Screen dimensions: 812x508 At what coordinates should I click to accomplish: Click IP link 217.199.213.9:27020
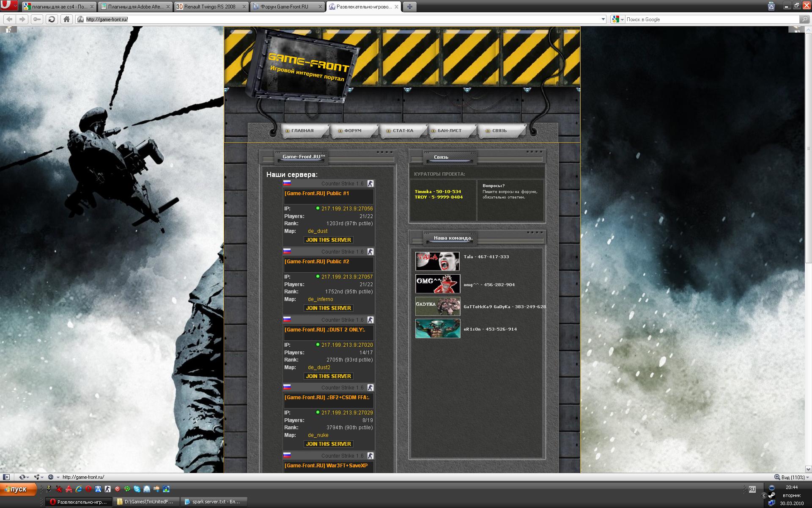(x=347, y=345)
